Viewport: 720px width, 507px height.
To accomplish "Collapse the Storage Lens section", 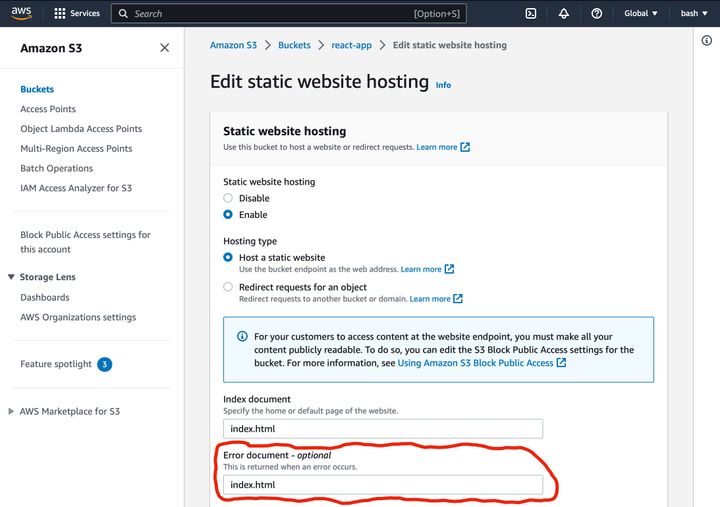I will coord(11,277).
